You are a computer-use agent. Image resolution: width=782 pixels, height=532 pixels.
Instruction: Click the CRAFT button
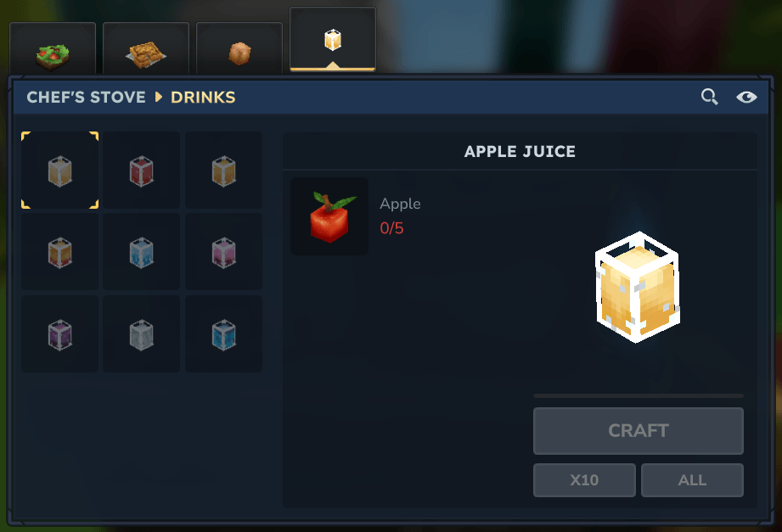pos(638,431)
